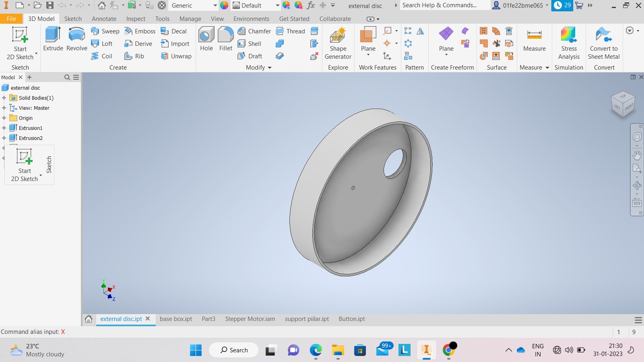Screen dimensions: 644x362
Task: Click the ViewCube in the viewport
Action: point(623,104)
